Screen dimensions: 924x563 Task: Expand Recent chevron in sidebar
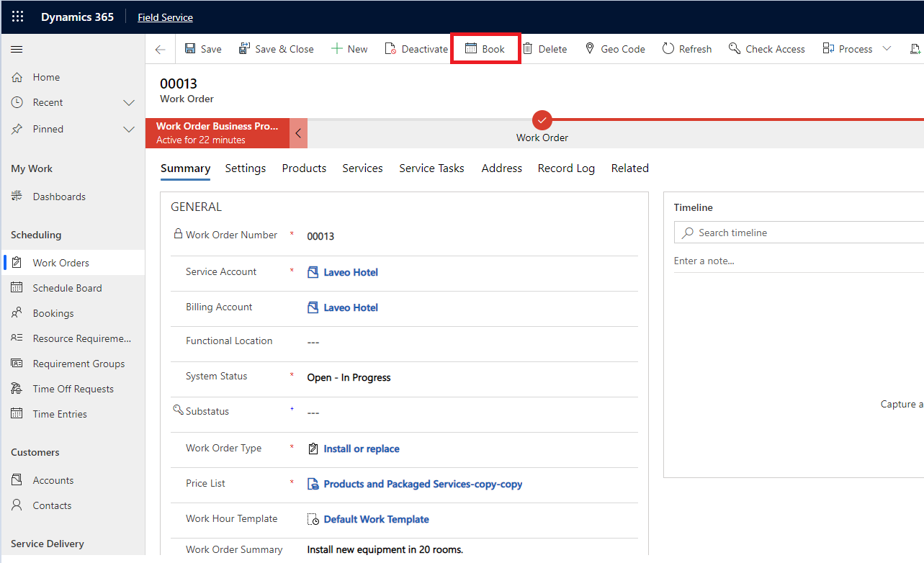129,103
